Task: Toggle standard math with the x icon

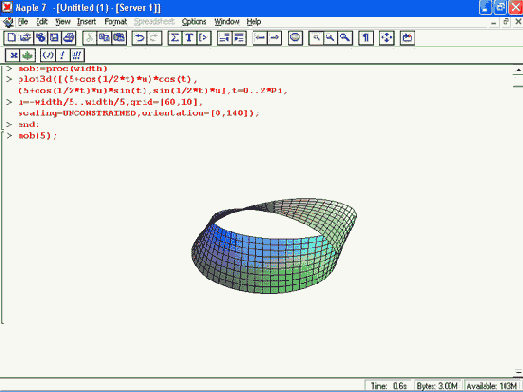Action: tap(13, 55)
